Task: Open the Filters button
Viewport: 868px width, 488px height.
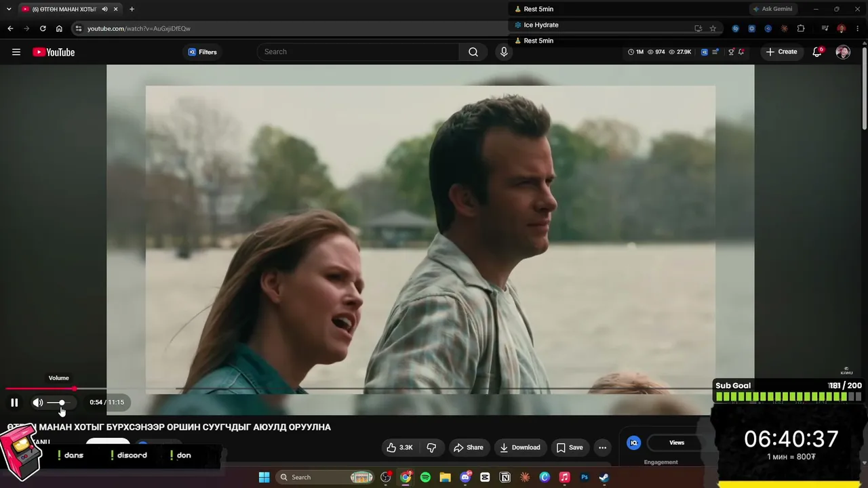Action: coord(202,52)
